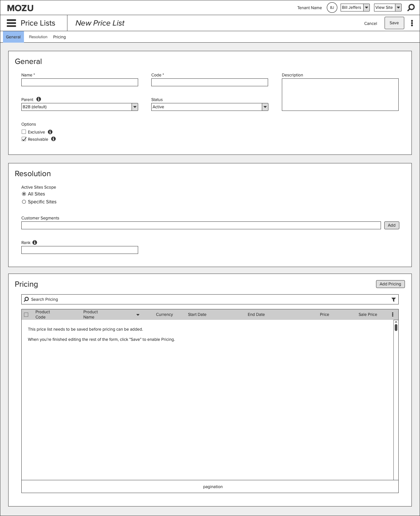Click the MOZU logo
This screenshot has width=420, height=516.
click(20, 8)
